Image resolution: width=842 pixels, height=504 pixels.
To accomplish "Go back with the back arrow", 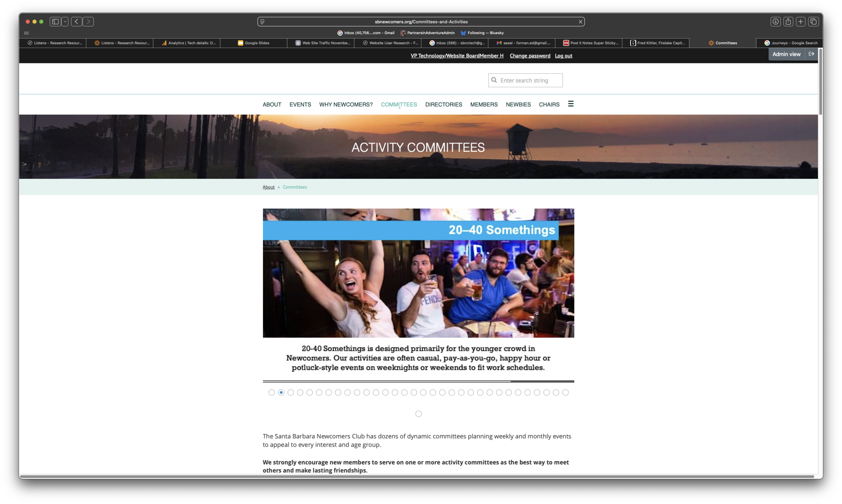I will click(x=76, y=22).
